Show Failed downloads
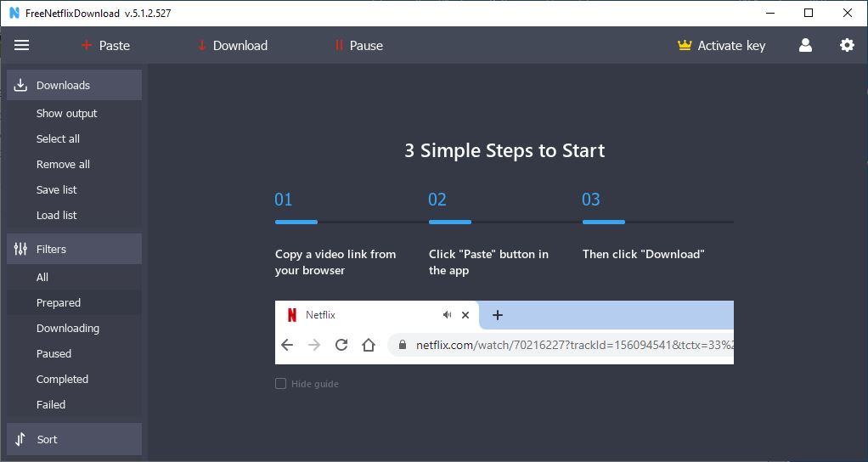868x462 pixels. 51,404
